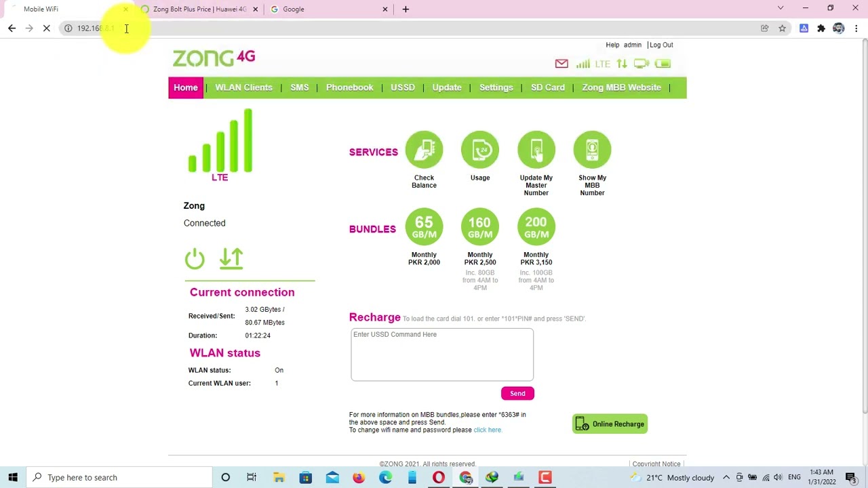Open the Mail app from taskbar
The height and width of the screenshot is (488, 868).
pyautogui.click(x=332, y=477)
